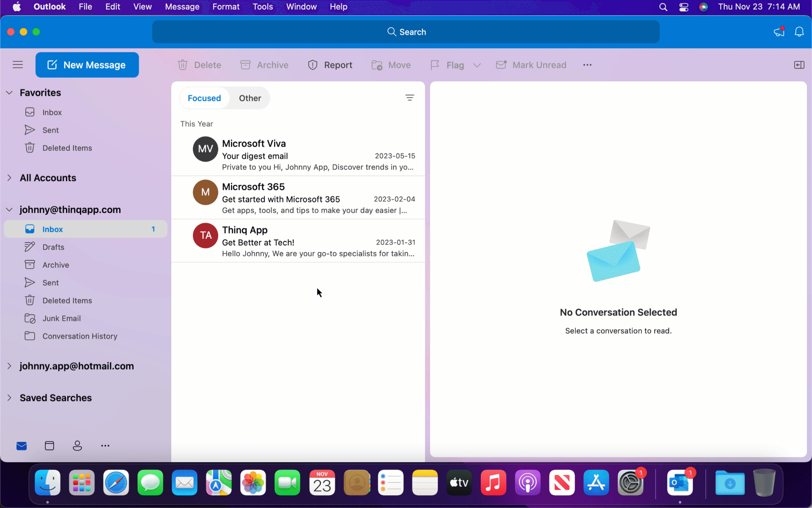Open the Calendar app in the dock
The height and width of the screenshot is (508, 812).
coord(322,483)
